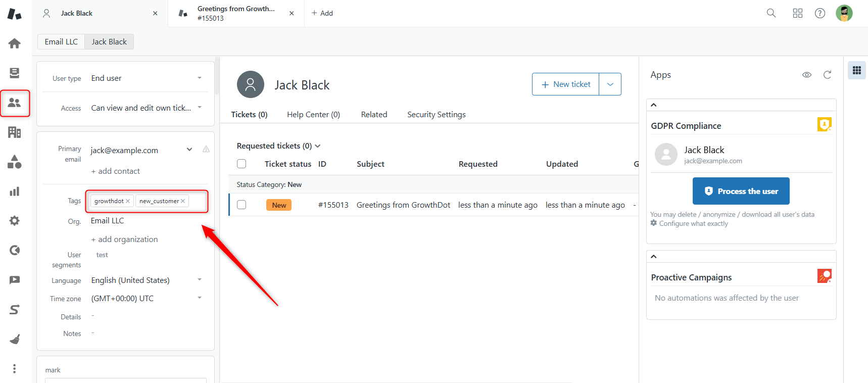Open Organizations building icon in sidebar
The height and width of the screenshot is (383, 868).
coord(15,132)
